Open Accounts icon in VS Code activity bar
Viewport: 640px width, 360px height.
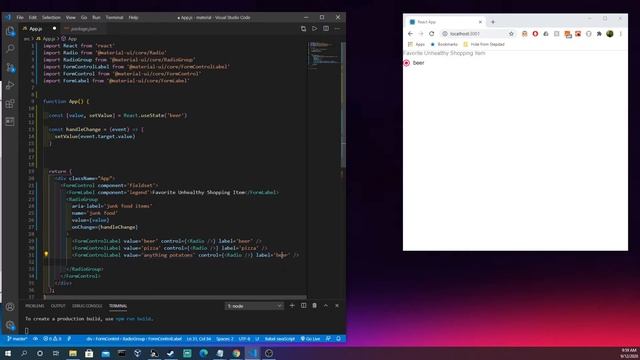[10, 307]
